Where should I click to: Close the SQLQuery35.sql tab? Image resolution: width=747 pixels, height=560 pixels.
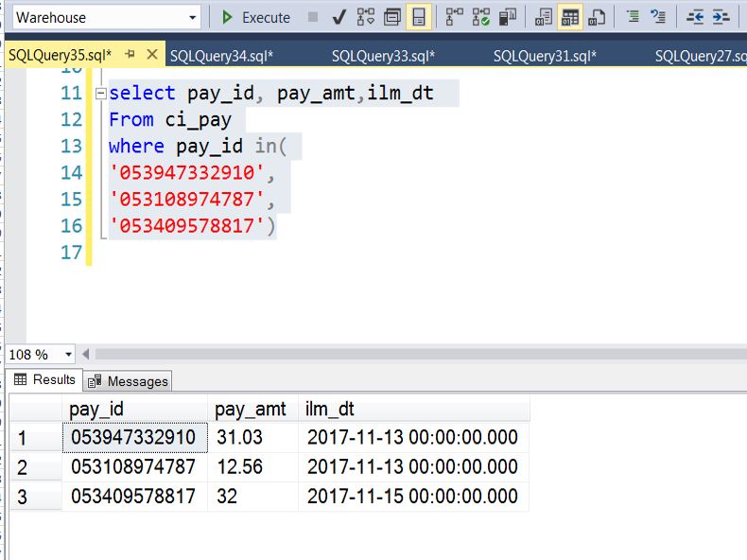(152, 55)
